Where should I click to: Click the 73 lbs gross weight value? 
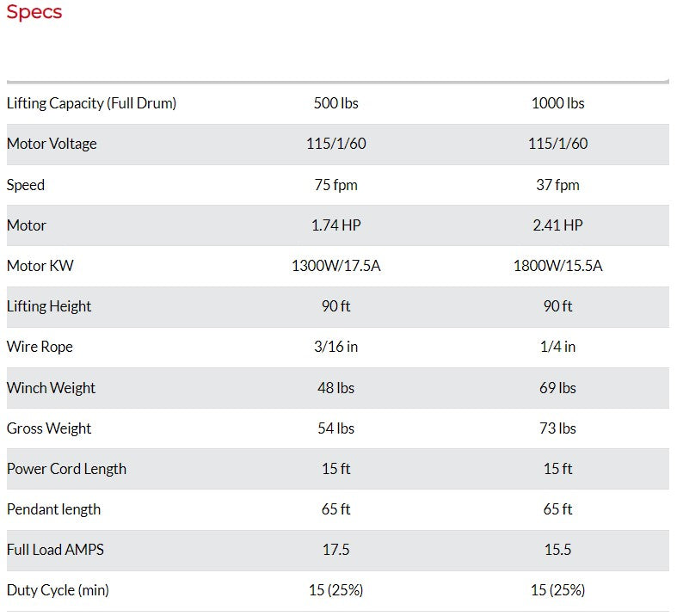pyautogui.click(x=558, y=428)
